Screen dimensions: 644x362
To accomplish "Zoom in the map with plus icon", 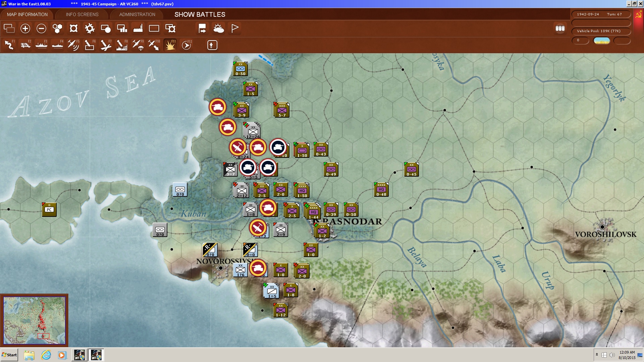I will 25,28.
